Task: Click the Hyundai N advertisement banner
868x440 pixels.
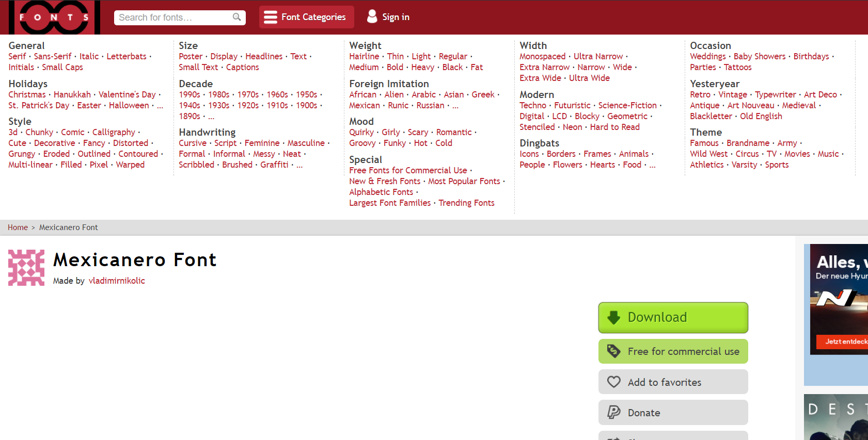Action: click(836, 315)
